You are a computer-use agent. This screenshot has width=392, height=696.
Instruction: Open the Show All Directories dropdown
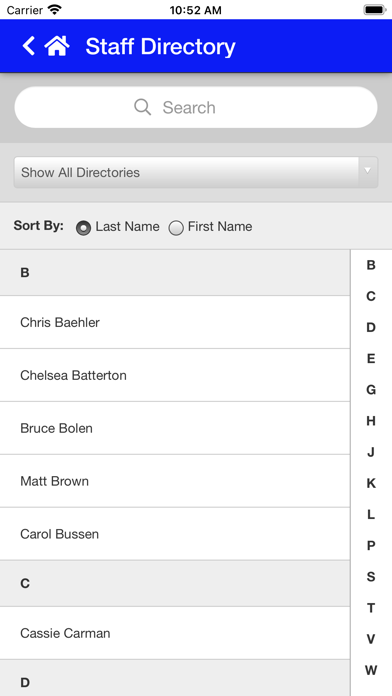(196, 172)
